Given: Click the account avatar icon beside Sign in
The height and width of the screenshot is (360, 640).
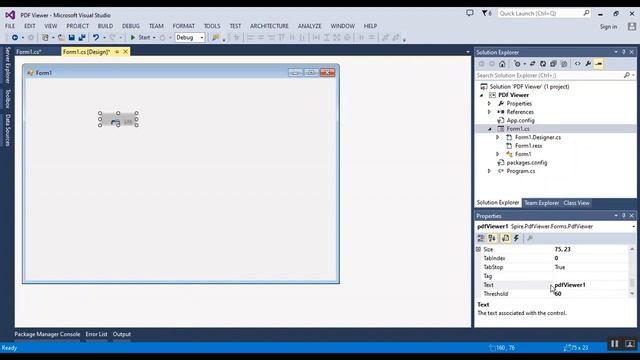Looking at the screenshot, I should coord(632,27).
